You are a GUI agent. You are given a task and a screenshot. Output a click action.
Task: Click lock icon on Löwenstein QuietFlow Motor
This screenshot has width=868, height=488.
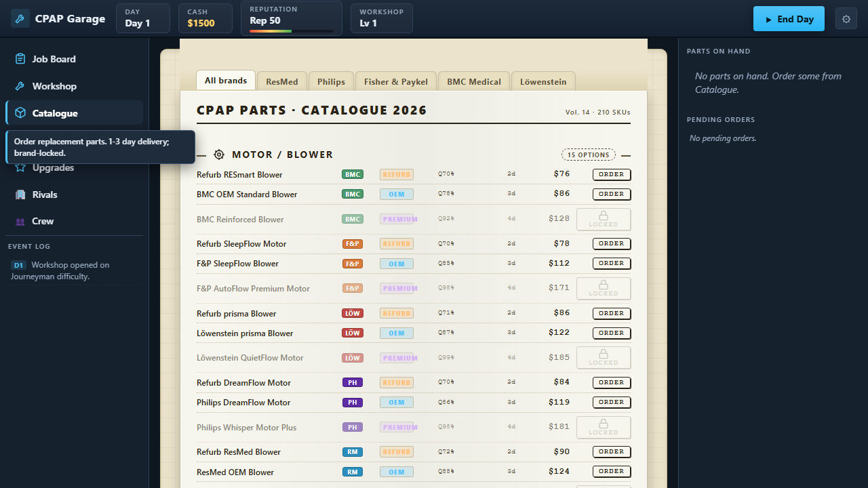coord(604,354)
